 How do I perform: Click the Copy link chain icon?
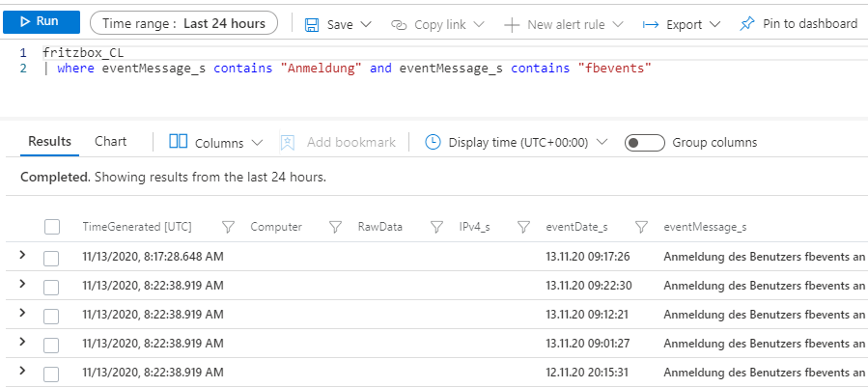coord(399,24)
